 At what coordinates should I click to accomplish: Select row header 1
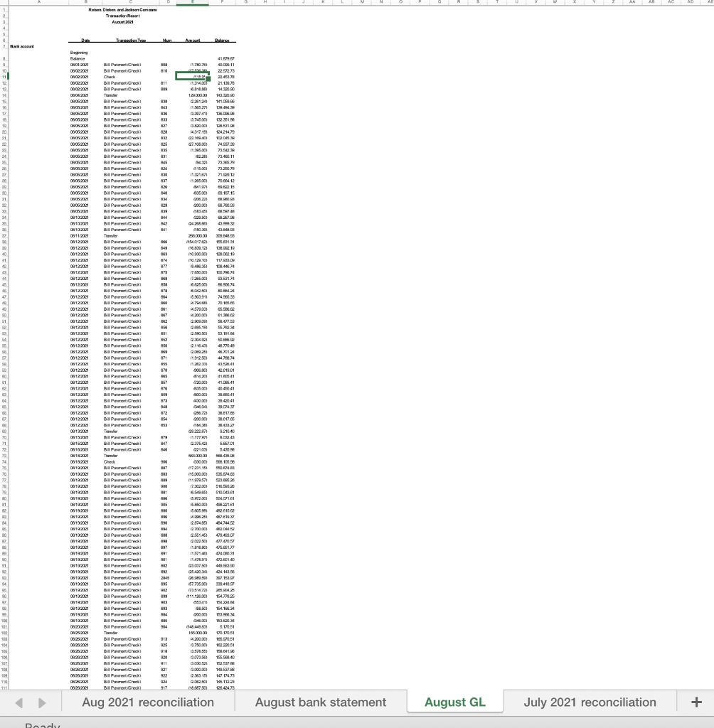click(4, 10)
